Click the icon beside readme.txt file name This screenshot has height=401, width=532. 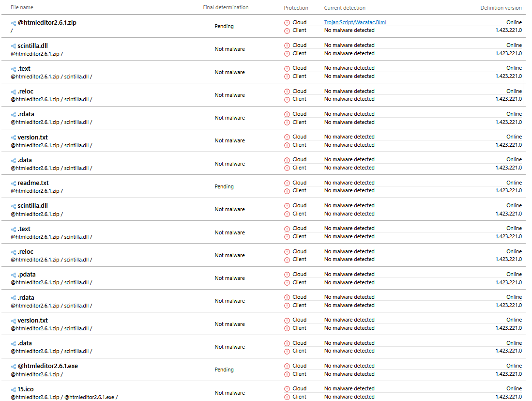click(x=14, y=184)
